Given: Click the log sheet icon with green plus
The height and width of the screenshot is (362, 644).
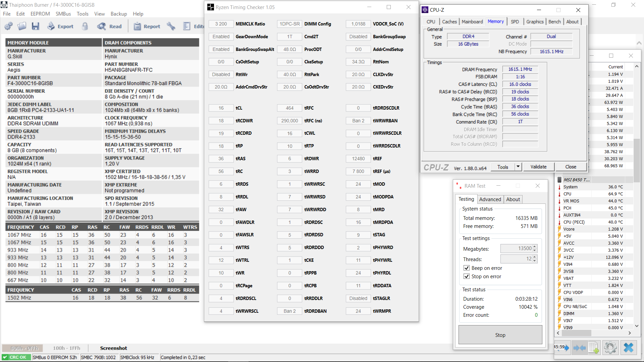Looking at the screenshot, I should point(594,348).
